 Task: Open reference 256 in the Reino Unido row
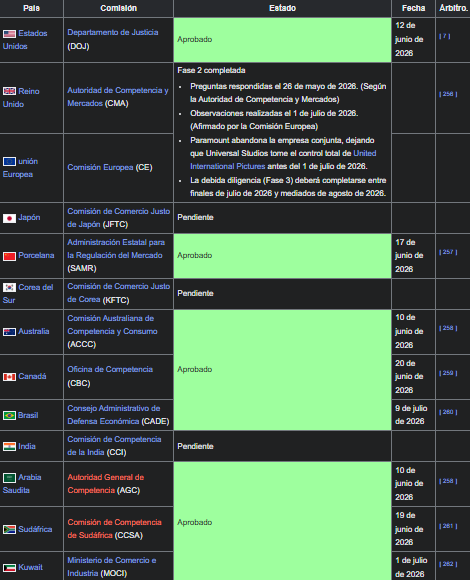coord(448,94)
